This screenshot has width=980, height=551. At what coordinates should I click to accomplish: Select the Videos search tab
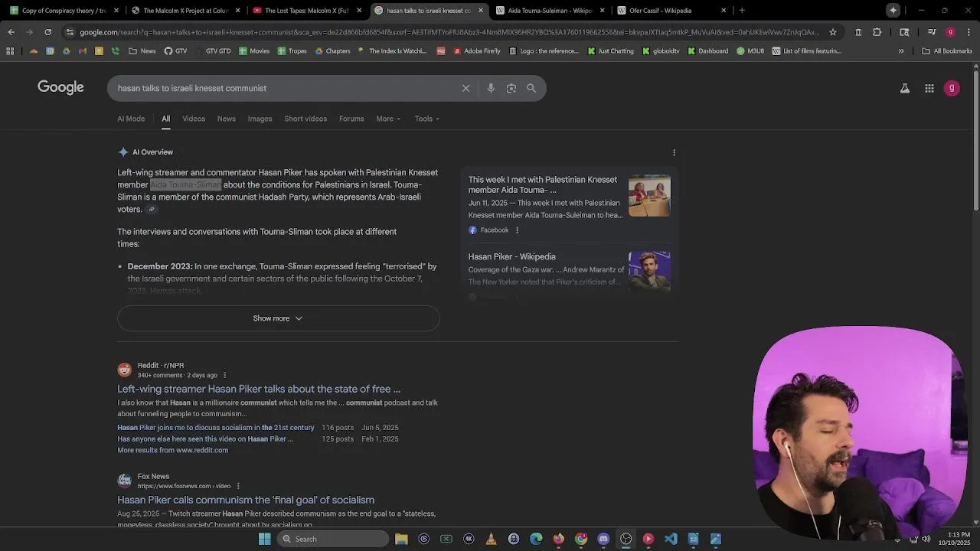(x=194, y=119)
